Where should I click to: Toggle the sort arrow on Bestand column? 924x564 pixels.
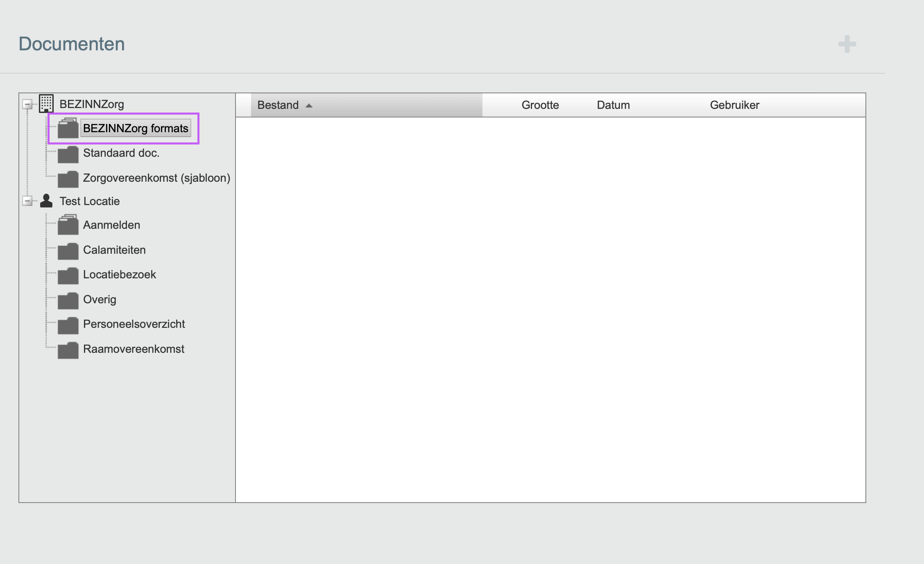click(x=309, y=106)
